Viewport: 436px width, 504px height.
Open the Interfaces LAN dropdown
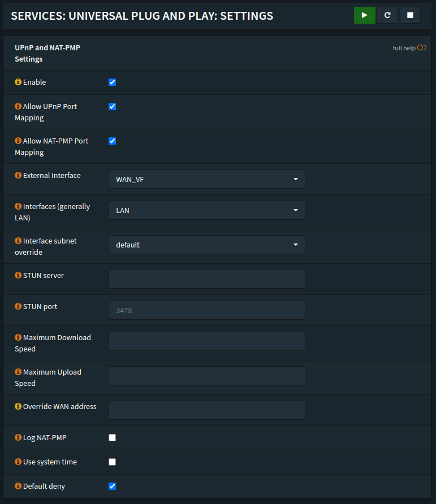207,210
